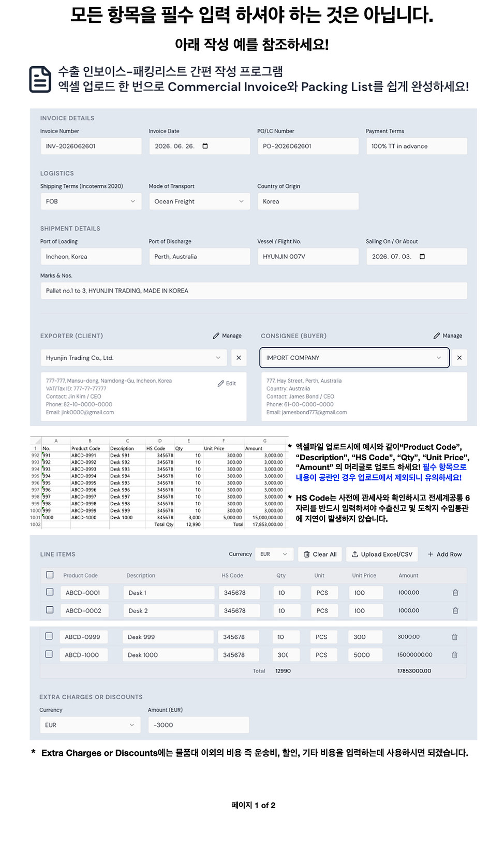
Task: Click the Clear All button
Action: pos(320,554)
